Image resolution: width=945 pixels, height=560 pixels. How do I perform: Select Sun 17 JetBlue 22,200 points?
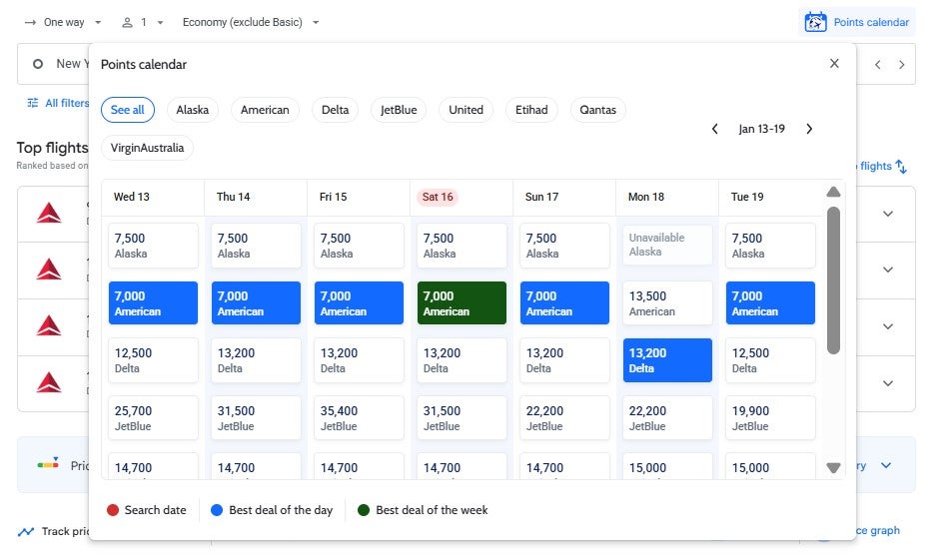click(x=564, y=418)
